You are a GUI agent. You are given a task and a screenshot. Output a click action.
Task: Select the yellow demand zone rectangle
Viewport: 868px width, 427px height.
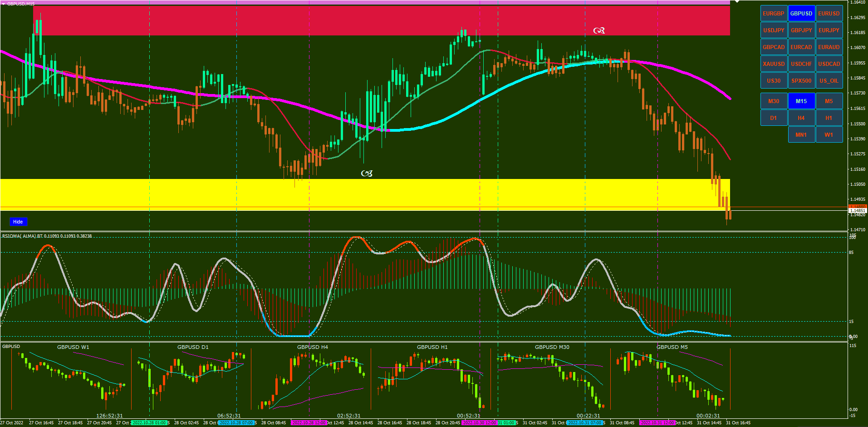[365, 195]
